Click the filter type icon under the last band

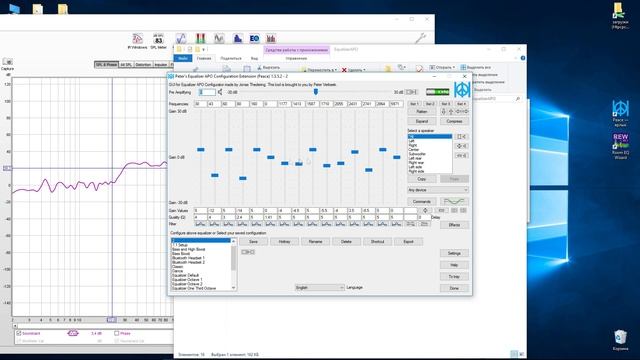click(396, 224)
